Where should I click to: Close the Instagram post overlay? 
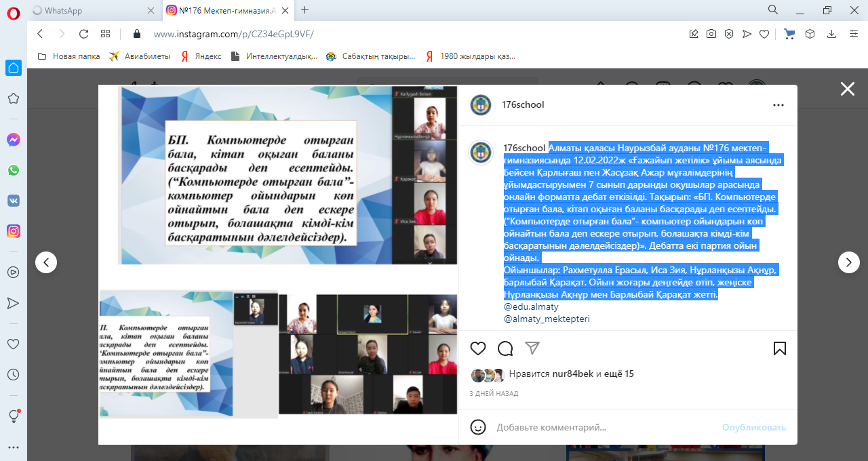(x=847, y=89)
